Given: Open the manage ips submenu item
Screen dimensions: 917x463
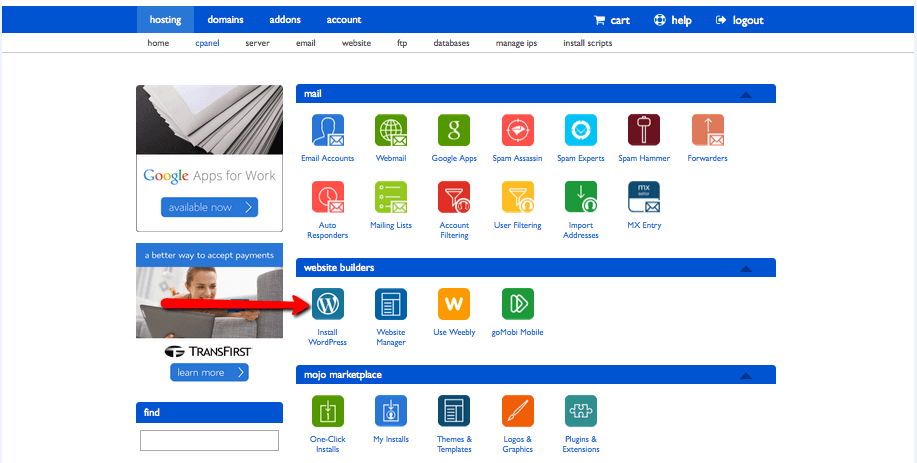Looking at the screenshot, I should (516, 43).
